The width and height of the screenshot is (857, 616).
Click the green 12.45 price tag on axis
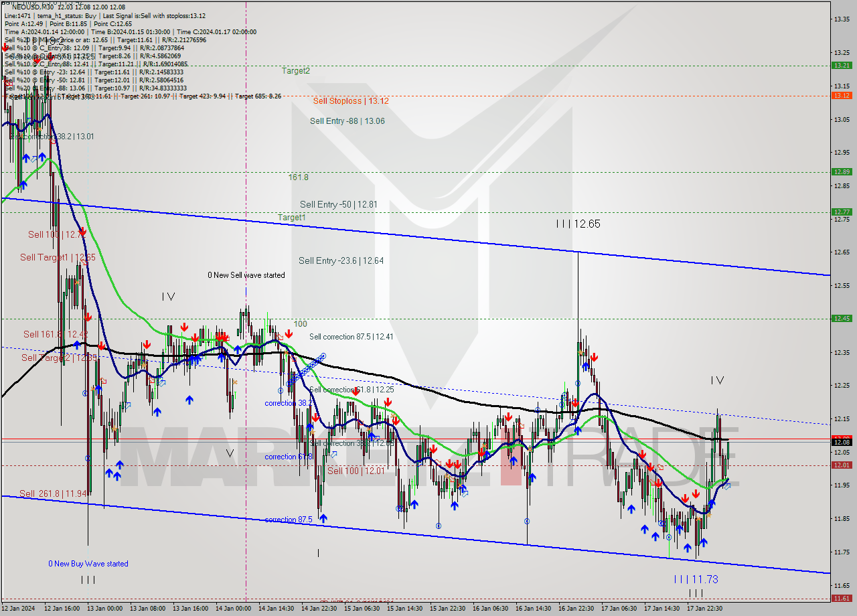coord(842,319)
